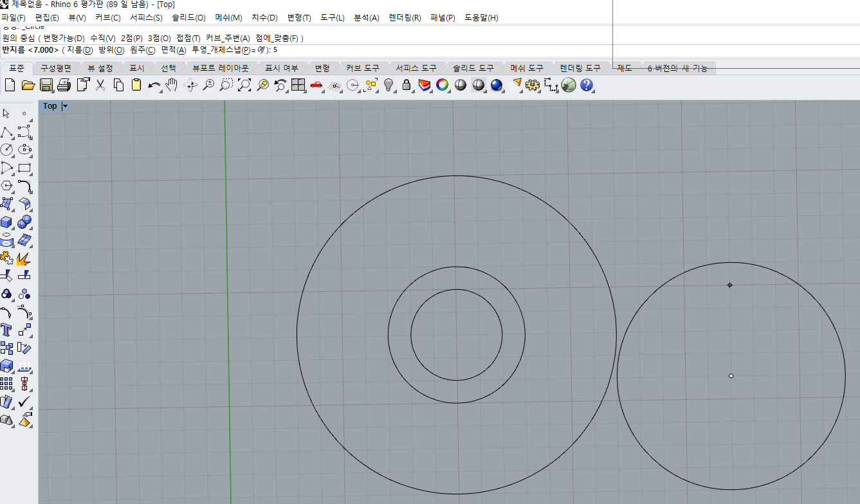Click the Open file folder icon
The height and width of the screenshot is (504, 860).
coord(28,85)
